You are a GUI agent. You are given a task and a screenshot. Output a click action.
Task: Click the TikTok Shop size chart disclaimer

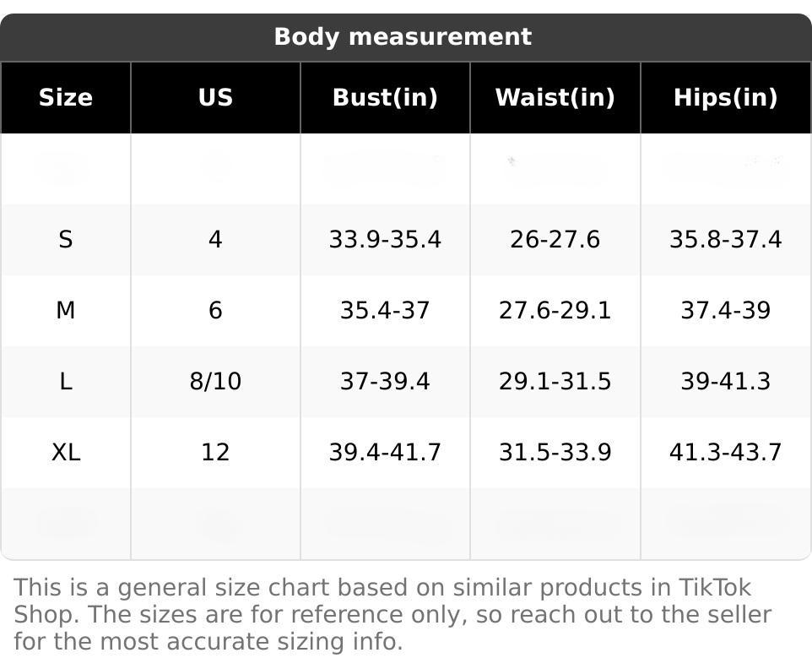pyautogui.click(x=392, y=615)
